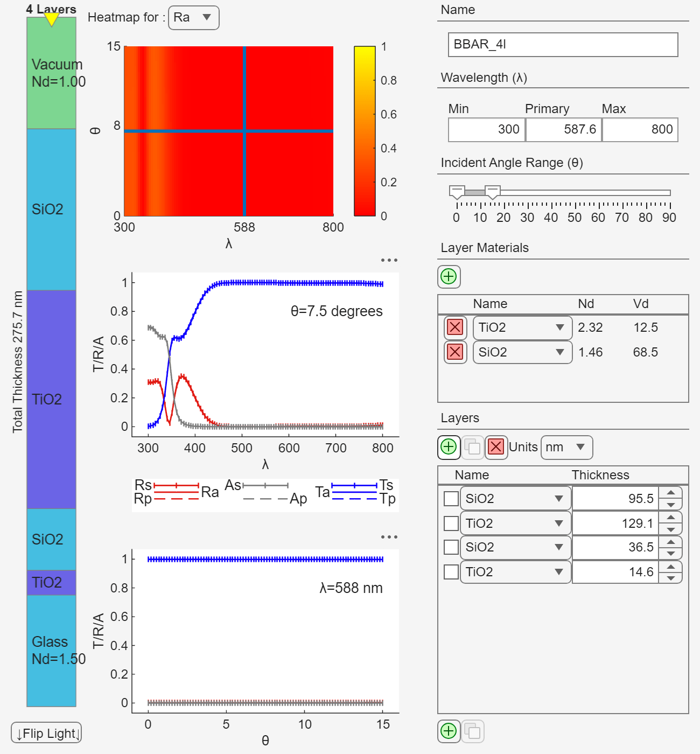Open the Units nm dropdown
Image resolution: width=700 pixels, height=754 pixels.
coord(566,448)
